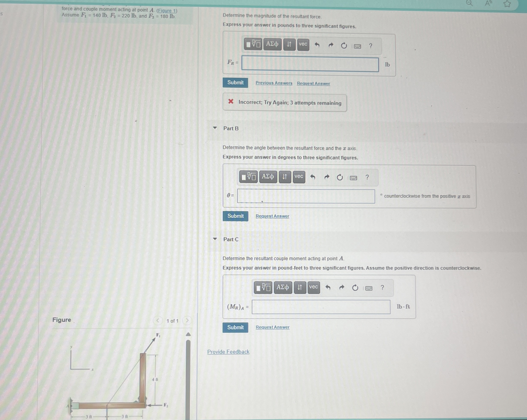Click redo arrow in Part C toolbar
Viewport: 527px width, 420px height.
pyautogui.click(x=342, y=288)
